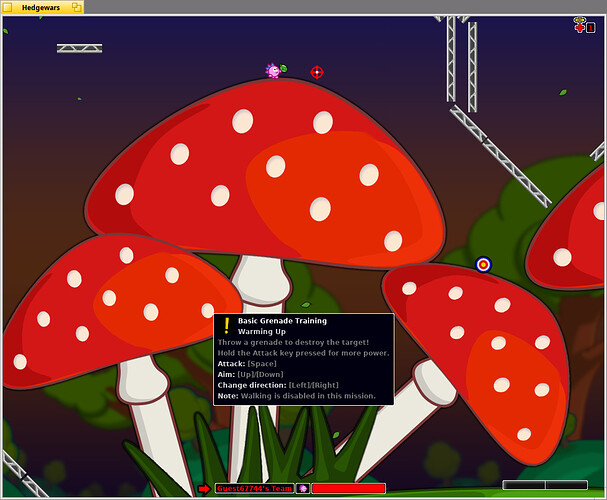607x500 pixels.
Task: Click the Aim: [Up]/[Down] hint line
Action: (x=250, y=375)
